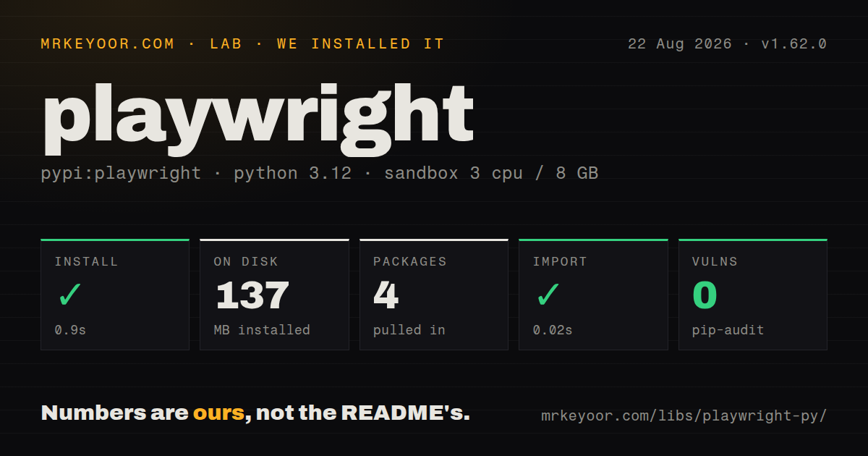Click the "MB installed" caption
The width and height of the screenshot is (868, 456).
click(x=262, y=330)
